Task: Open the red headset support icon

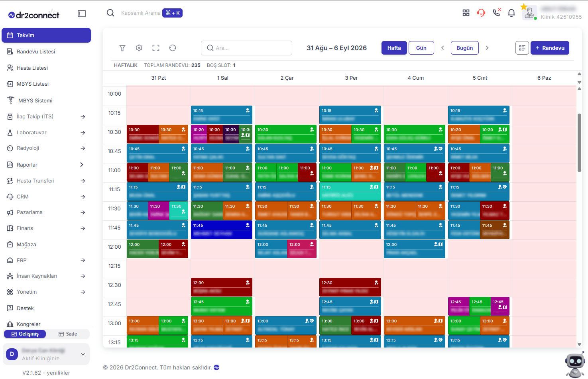Action: point(481,13)
